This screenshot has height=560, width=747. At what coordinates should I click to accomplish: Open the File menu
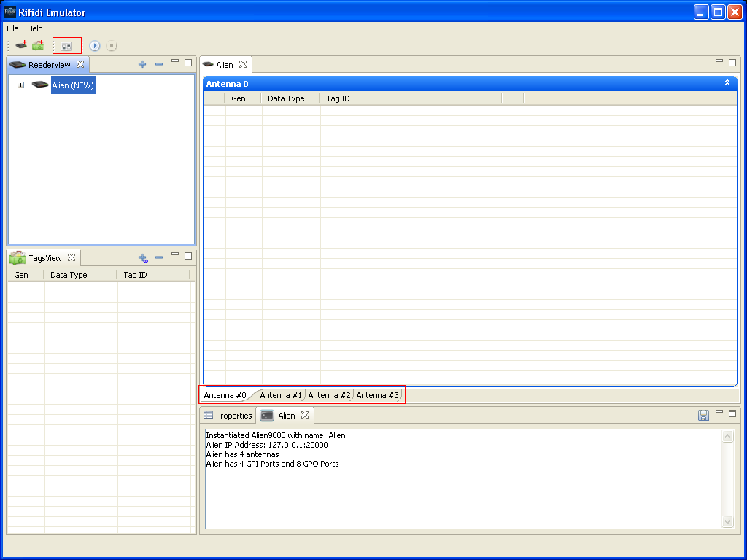click(x=12, y=28)
